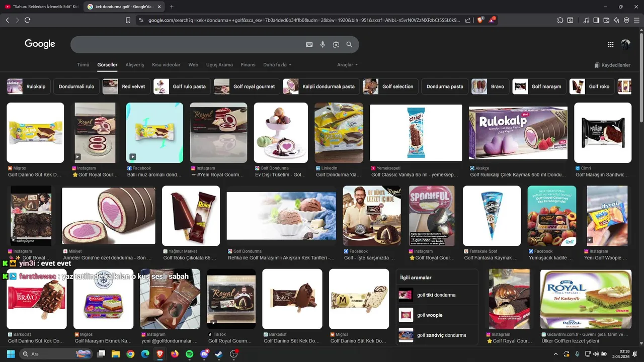Switch to the YouTube Sahuru Beklerken browser tab
The image size is (644, 362).
click(42, 7)
